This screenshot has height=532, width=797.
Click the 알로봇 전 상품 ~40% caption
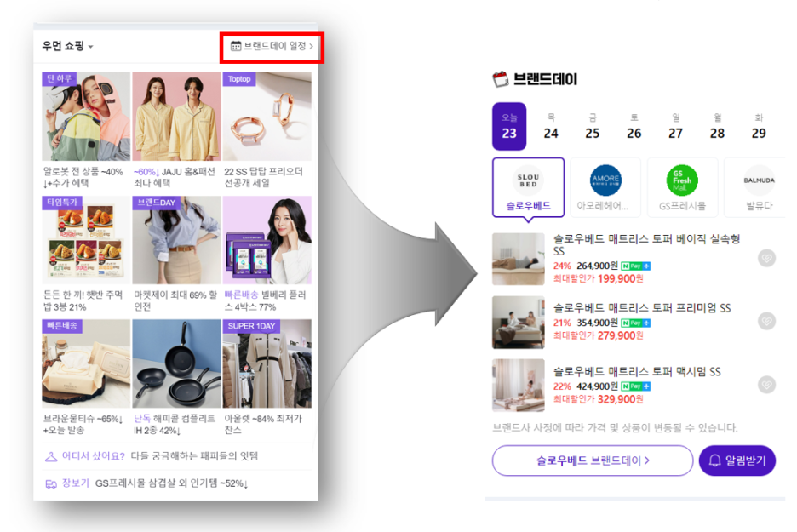[83, 177]
